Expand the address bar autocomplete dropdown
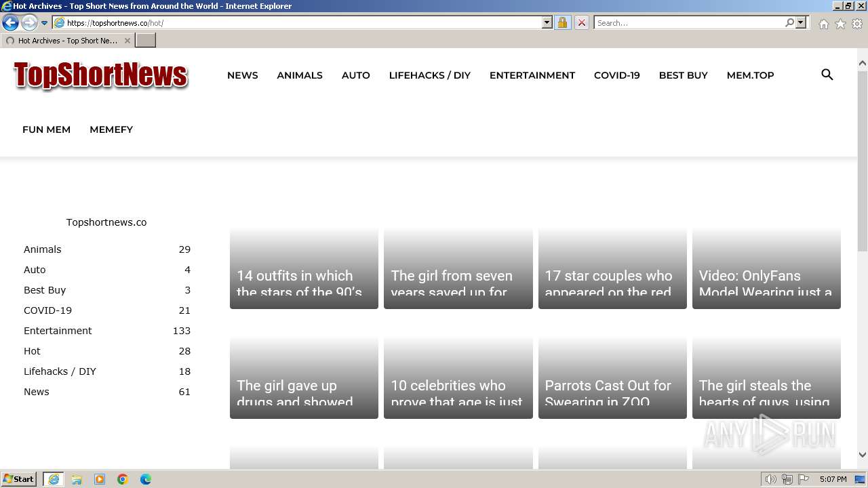This screenshot has height=488, width=868. (x=547, y=22)
